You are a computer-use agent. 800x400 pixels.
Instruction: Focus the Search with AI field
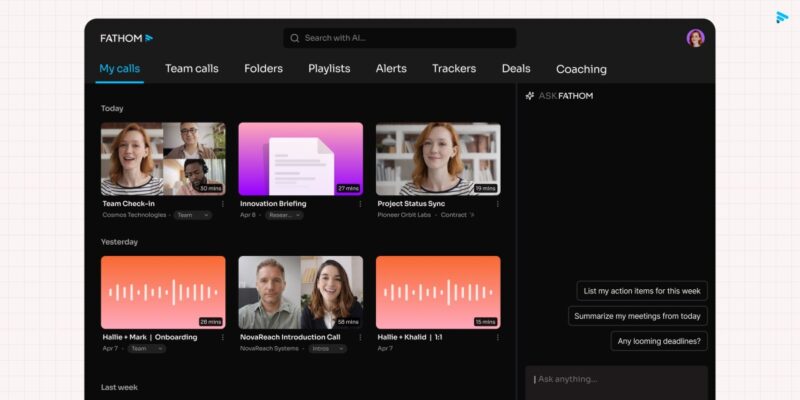pyautogui.click(x=399, y=38)
